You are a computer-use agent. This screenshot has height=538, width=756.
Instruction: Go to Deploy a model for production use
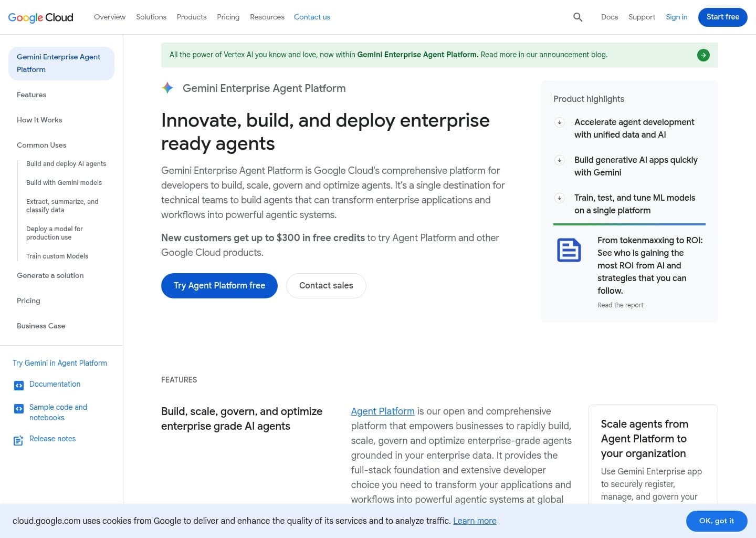(x=55, y=233)
